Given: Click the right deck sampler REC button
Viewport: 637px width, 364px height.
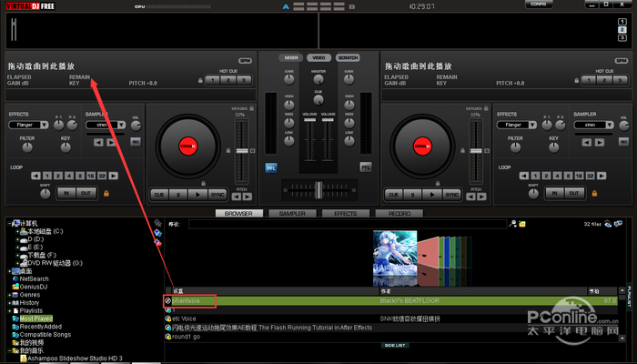Looking at the screenshot, I should (x=623, y=142).
